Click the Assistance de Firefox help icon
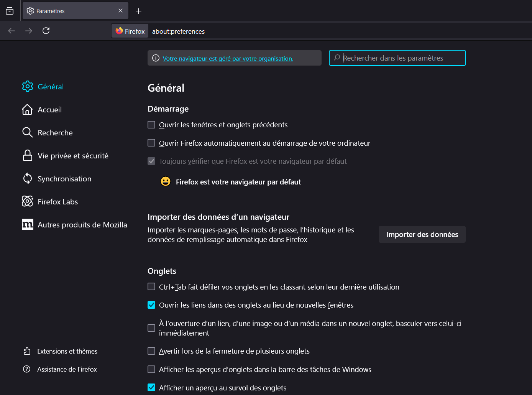 pos(27,369)
